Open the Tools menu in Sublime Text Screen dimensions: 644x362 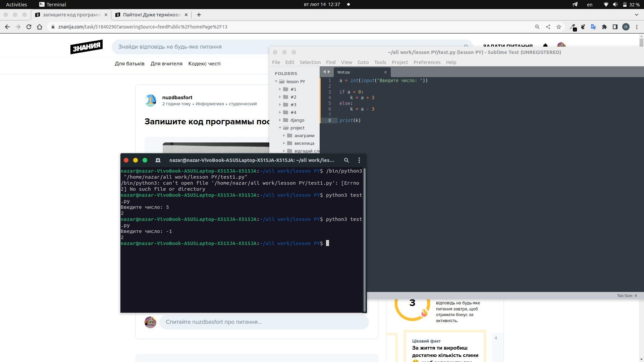(x=380, y=62)
